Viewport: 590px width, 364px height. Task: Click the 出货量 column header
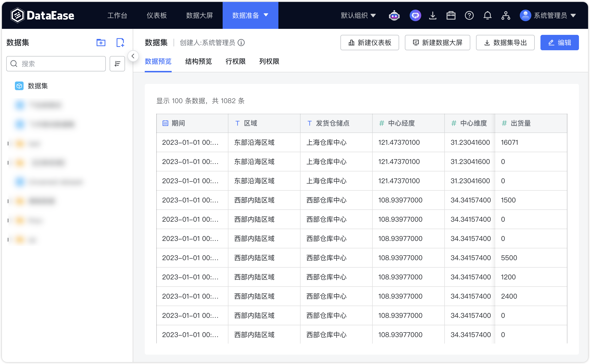[x=531, y=123]
